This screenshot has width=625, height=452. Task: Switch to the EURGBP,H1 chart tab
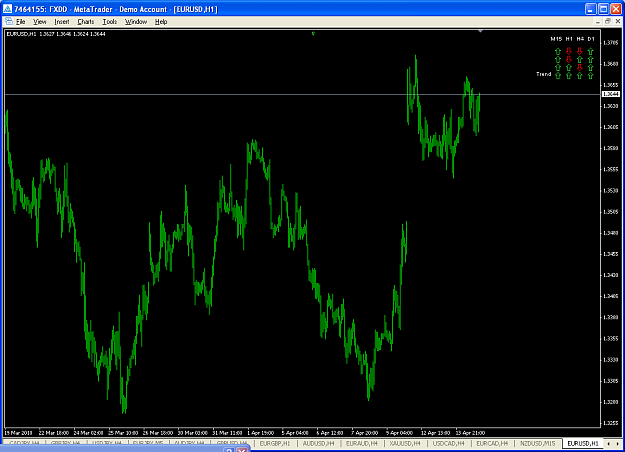(x=275, y=443)
